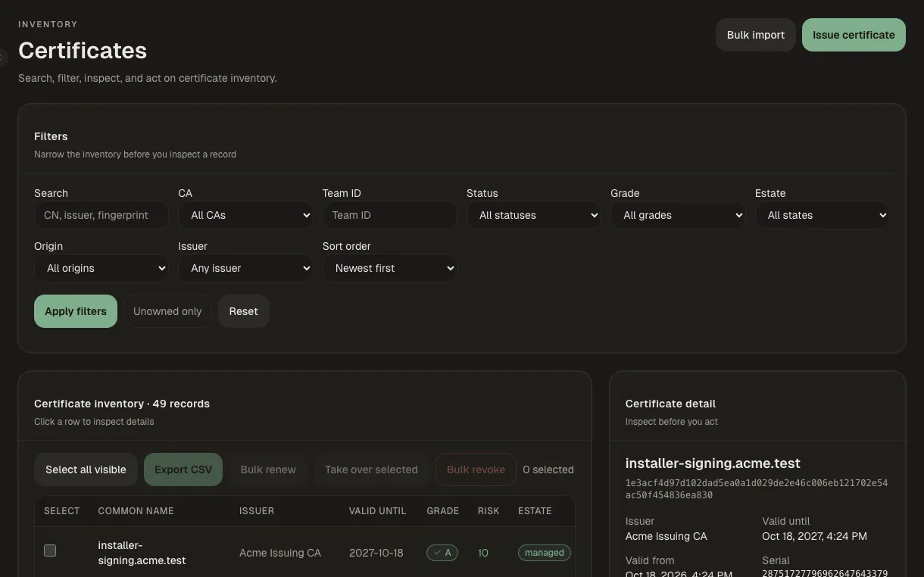Click Issue certificate button
The height and width of the screenshot is (577, 924).
[854, 35]
